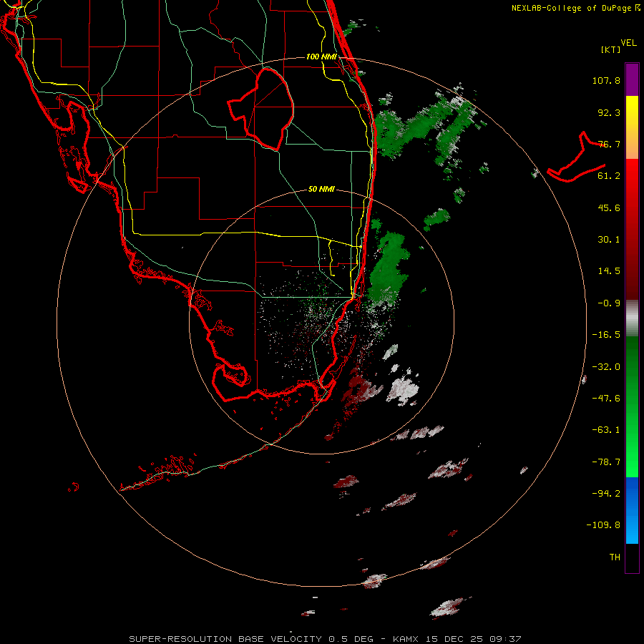Select the 30.1 velocity scale value
The width and height of the screenshot is (644, 644).
(609, 240)
